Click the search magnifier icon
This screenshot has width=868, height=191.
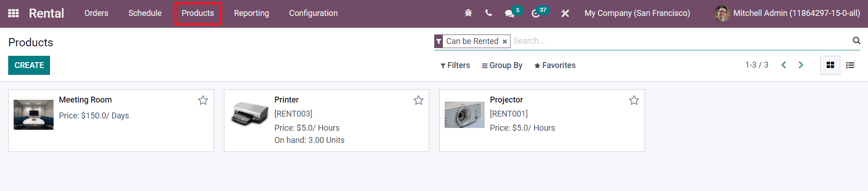pos(856,41)
